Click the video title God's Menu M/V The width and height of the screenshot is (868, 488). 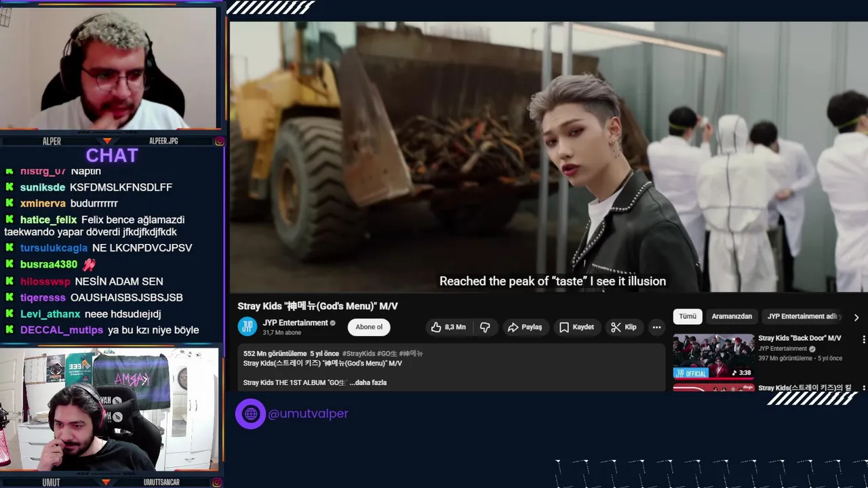317,306
